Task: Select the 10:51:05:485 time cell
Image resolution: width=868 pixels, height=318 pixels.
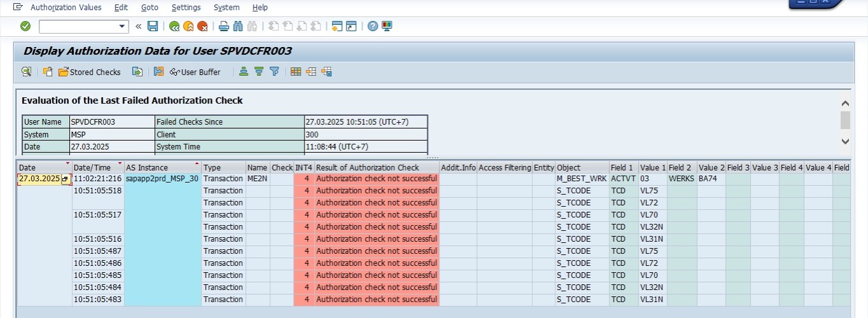Action: pyautogui.click(x=98, y=275)
